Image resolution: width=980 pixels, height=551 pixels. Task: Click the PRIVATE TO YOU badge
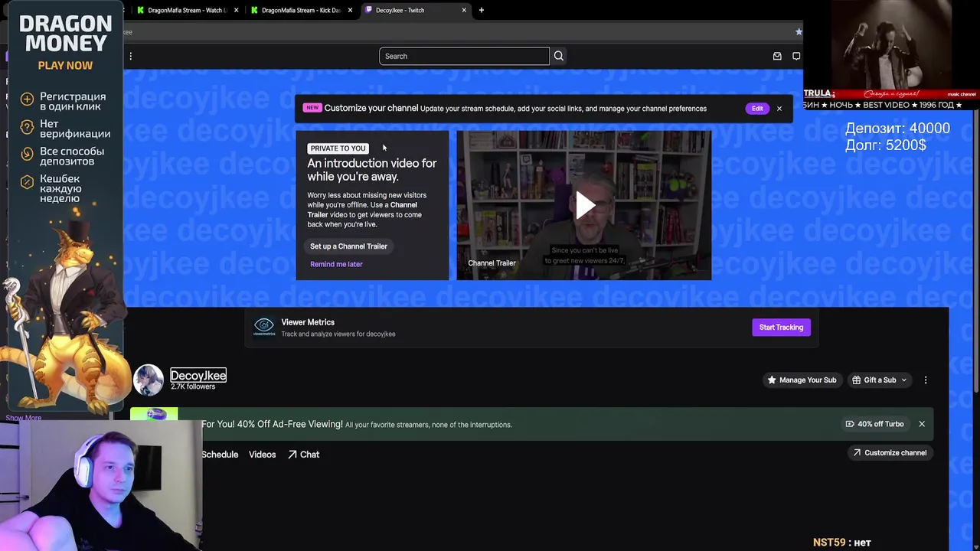tap(338, 148)
